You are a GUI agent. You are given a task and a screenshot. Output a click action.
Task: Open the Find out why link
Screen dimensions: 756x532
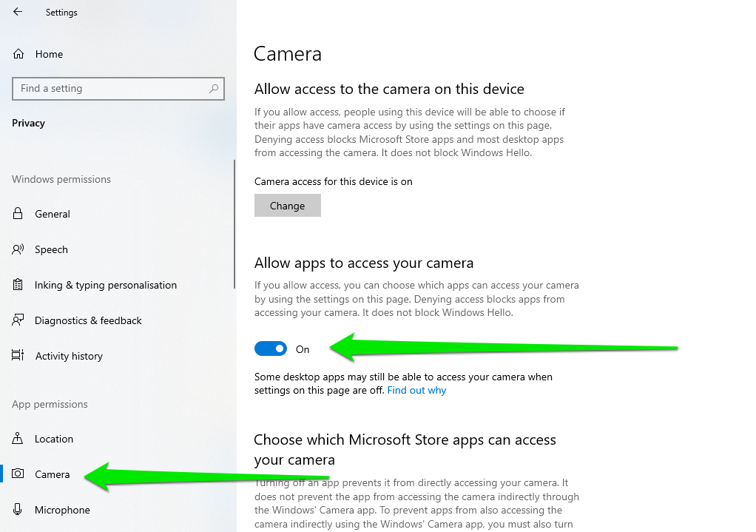click(416, 390)
